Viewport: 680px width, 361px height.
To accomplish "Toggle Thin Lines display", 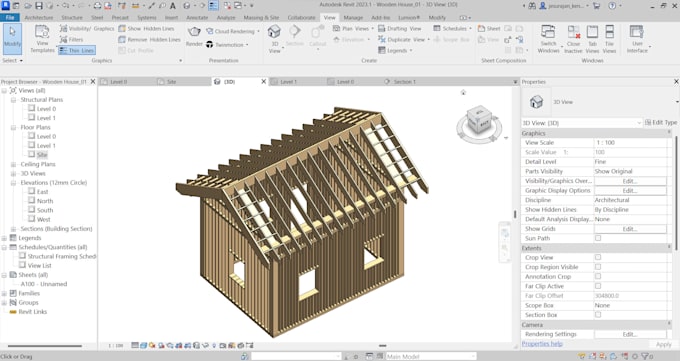I will point(76,50).
